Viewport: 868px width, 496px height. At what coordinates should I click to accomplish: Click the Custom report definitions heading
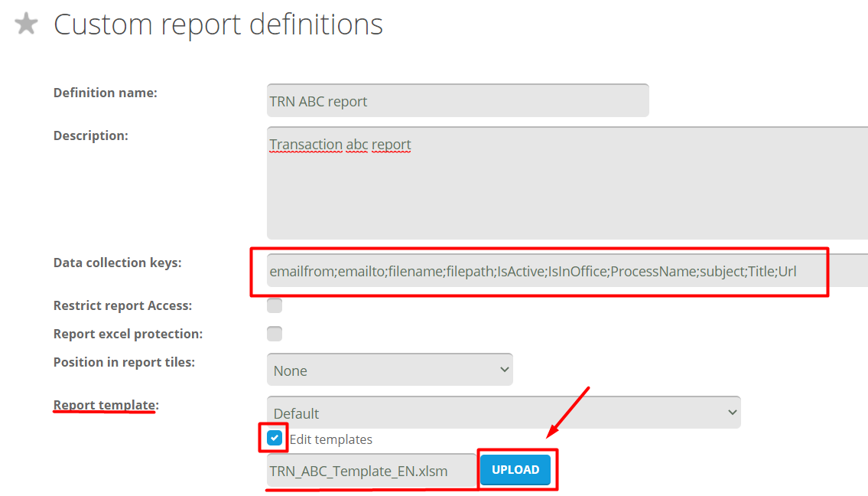[218, 24]
